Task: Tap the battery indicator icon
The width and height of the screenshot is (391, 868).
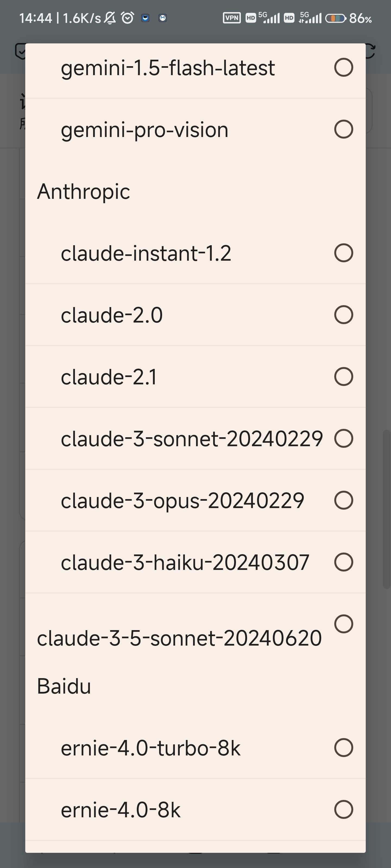Action: [x=336, y=18]
